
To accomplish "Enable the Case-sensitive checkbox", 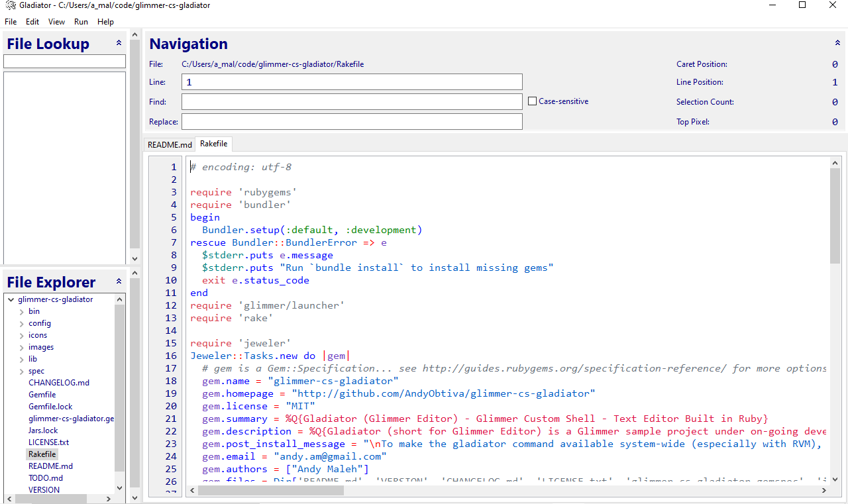I will pos(532,101).
